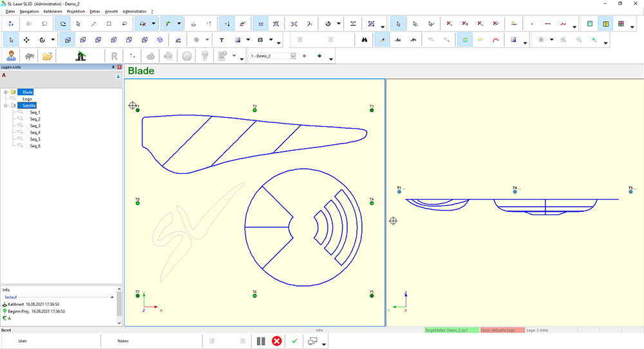Collapse the Satellite tree node
644x349 pixels.
click(5, 106)
